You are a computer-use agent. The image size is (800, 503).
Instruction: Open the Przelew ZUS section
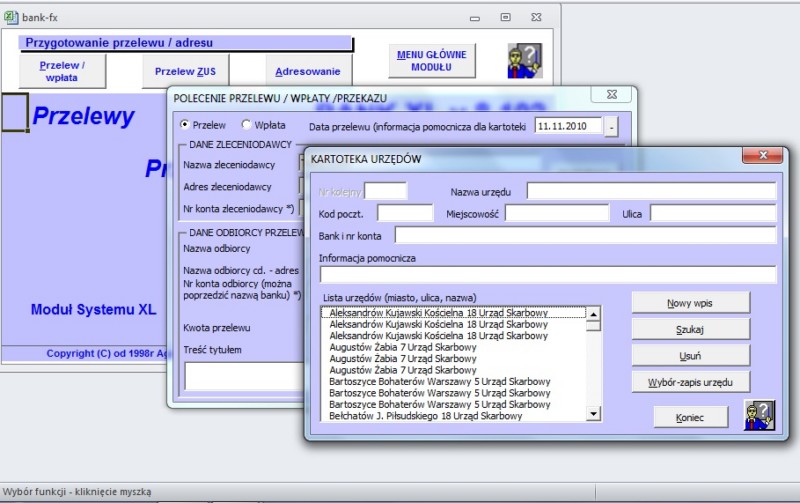coord(185,71)
